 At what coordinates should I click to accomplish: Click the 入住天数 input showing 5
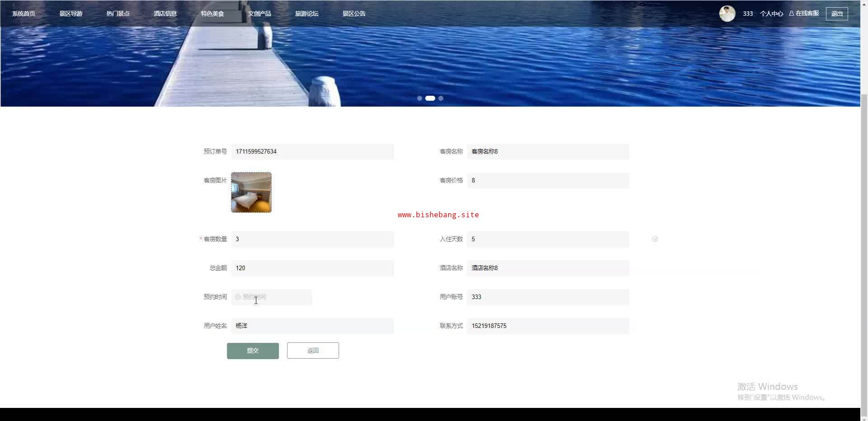click(548, 239)
